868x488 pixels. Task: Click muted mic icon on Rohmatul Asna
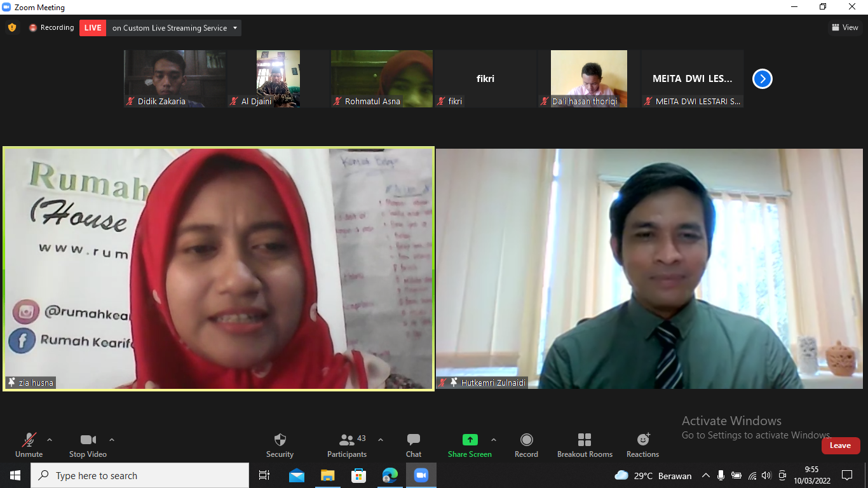337,101
